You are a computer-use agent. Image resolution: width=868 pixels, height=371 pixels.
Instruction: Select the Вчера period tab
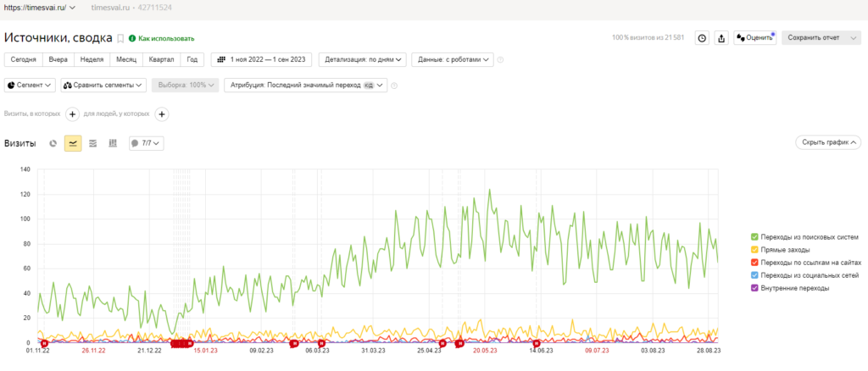point(58,59)
